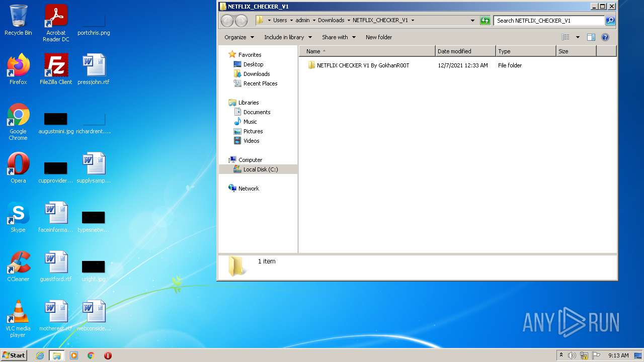Expand the arrow after Downloads breadcrumb

click(x=349, y=21)
